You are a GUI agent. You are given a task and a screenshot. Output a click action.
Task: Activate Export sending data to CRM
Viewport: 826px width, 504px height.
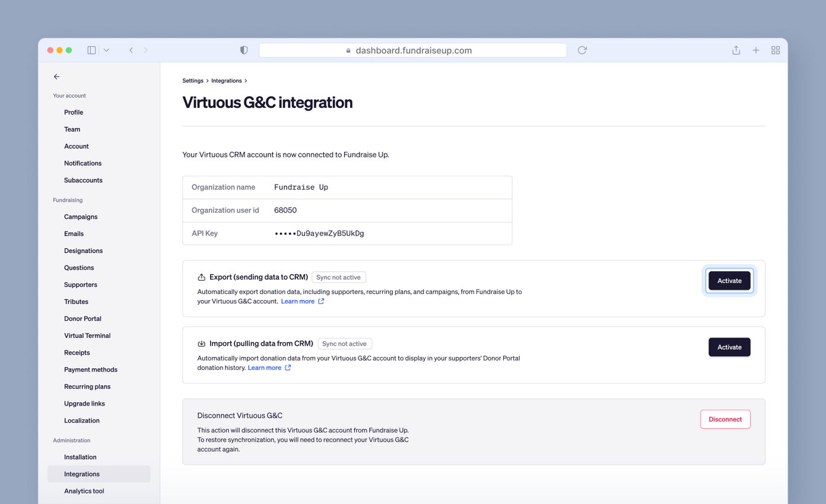(729, 280)
